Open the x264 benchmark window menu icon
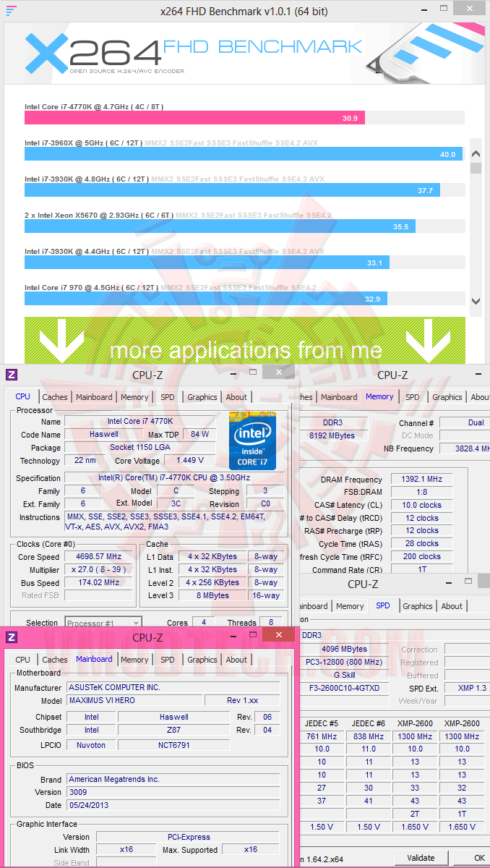 [x=11, y=11]
